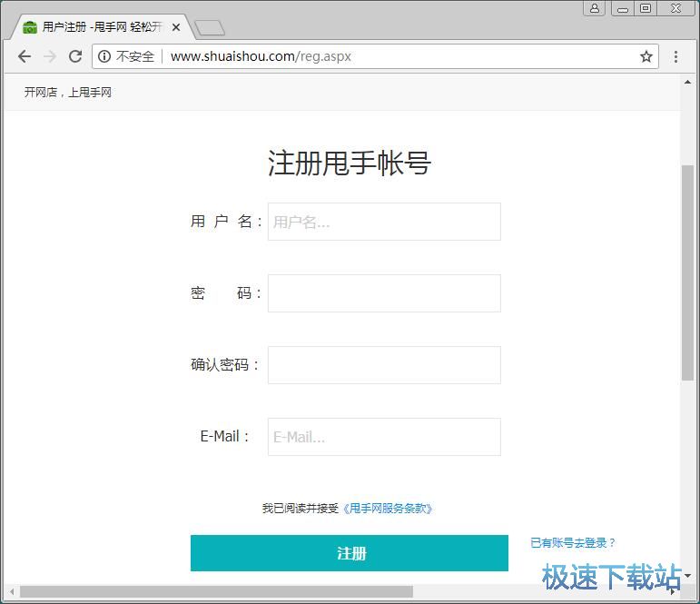Follow the 已有账号去登录 link
The image size is (700, 604).
coord(573,543)
